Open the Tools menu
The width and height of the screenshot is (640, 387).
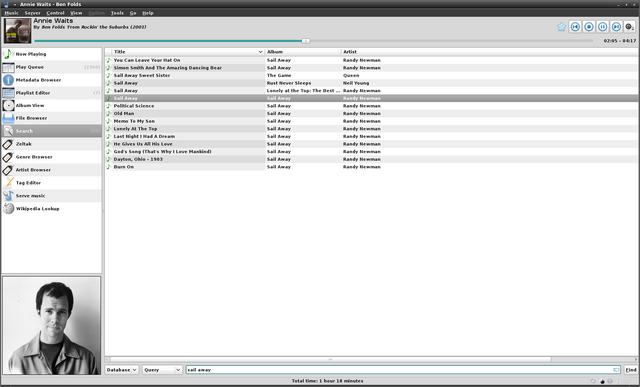[x=117, y=13]
